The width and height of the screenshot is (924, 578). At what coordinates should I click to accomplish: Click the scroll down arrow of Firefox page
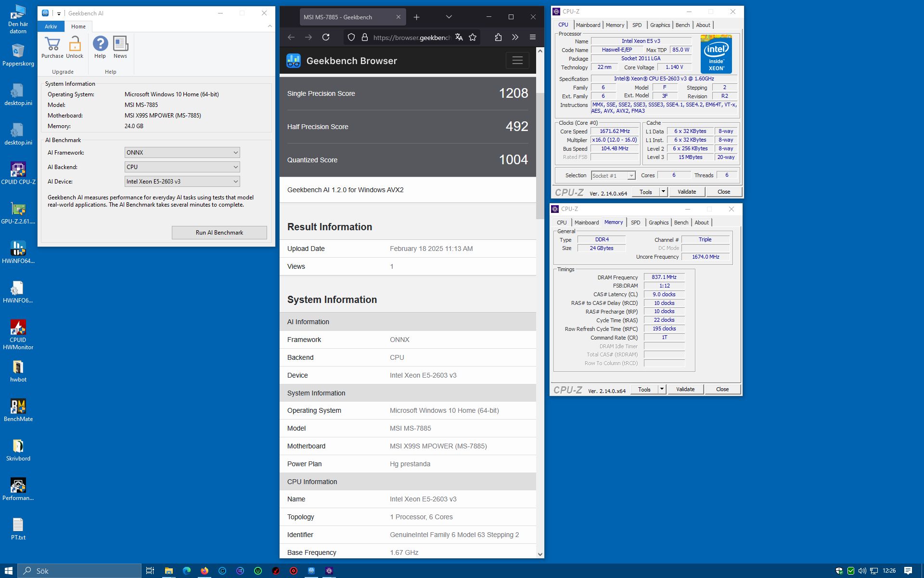pos(540,554)
